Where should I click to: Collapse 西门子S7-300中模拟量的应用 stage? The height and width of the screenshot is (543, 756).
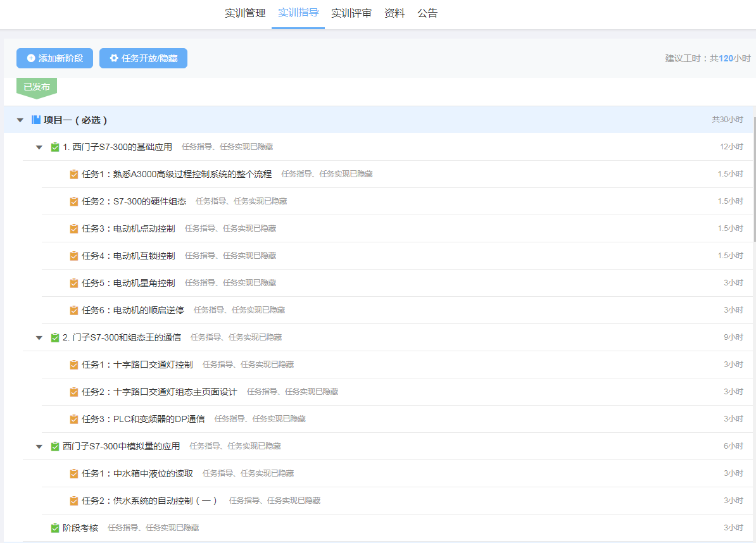pos(39,447)
